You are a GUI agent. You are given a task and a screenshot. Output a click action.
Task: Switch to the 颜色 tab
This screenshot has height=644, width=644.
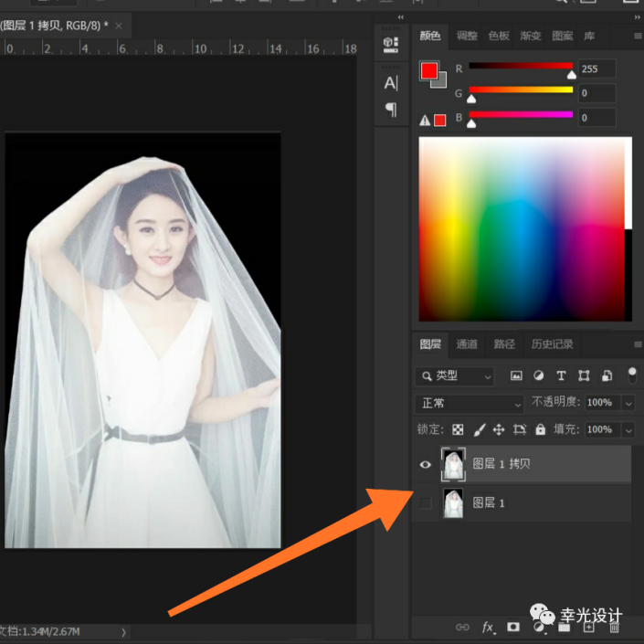(x=430, y=37)
